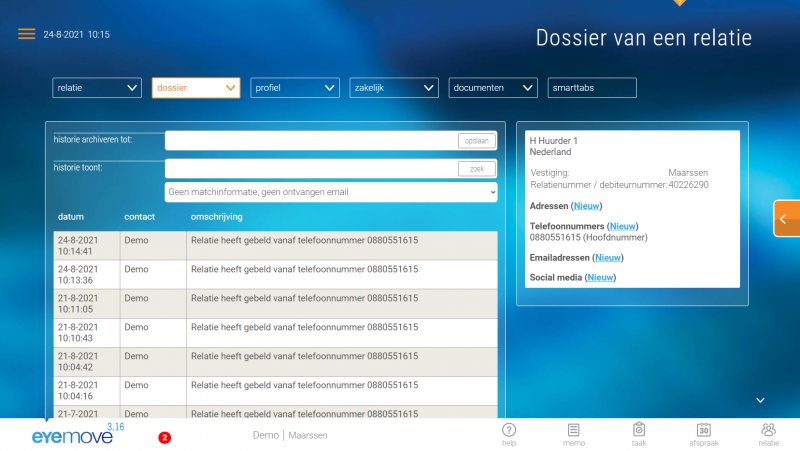Click the red notification badge
The image size is (800, 451).
coord(164,438)
